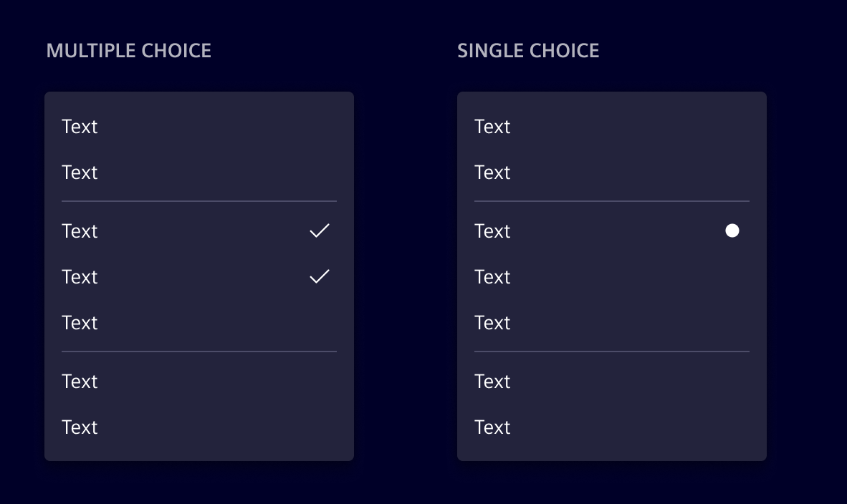
Task: Choose sixth Text item in Single Choice menu
Action: tap(492, 382)
